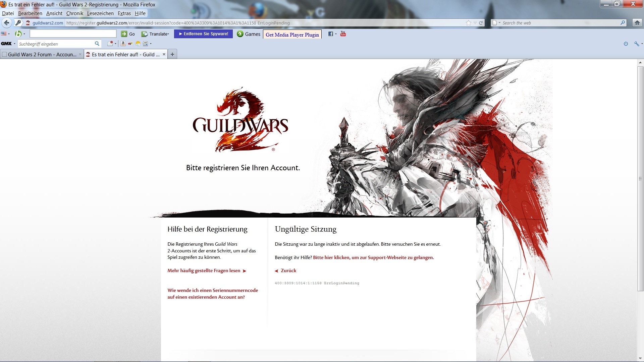The height and width of the screenshot is (362, 644).
Task: Click the US flag language icon
Action: click(4, 34)
